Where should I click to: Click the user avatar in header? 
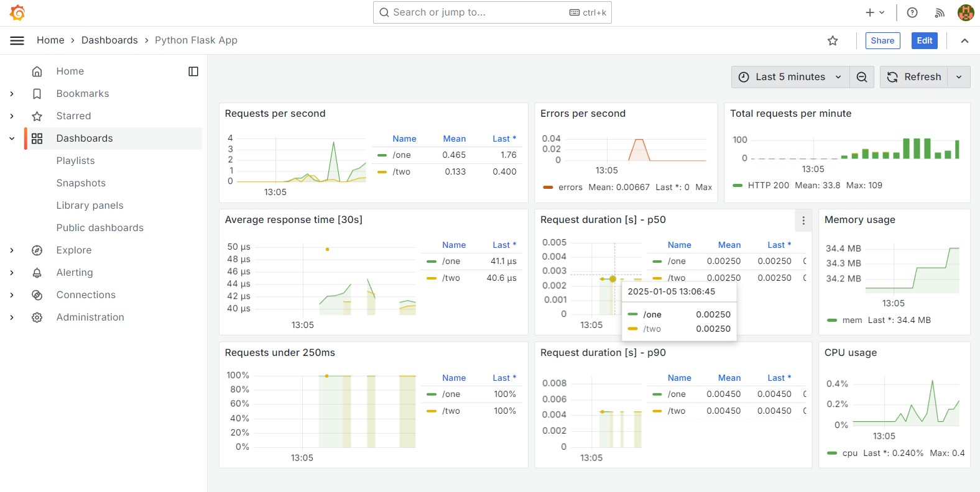click(966, 12)
